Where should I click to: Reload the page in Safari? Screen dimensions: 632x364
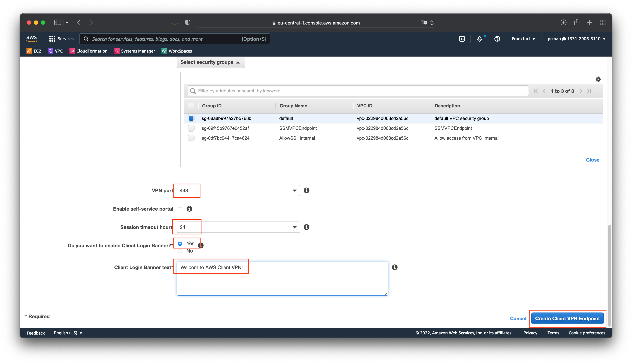pyautogui.click(x=432, y=23)
